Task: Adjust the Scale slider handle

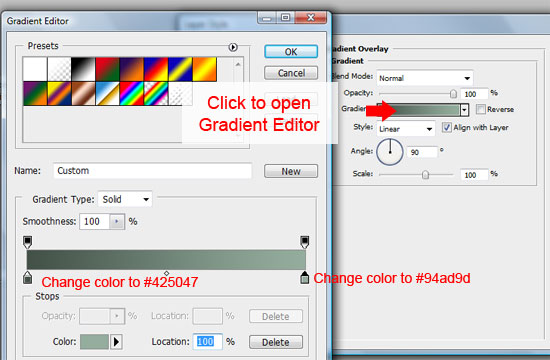Action: click(x=425, y=174)
